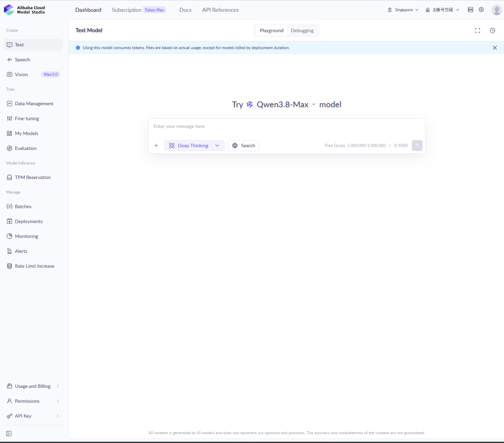Toggle Deep Thinking mode
The width and height of the screenshot is (504, 443).
pyautogui.click(x=189, y=146)
